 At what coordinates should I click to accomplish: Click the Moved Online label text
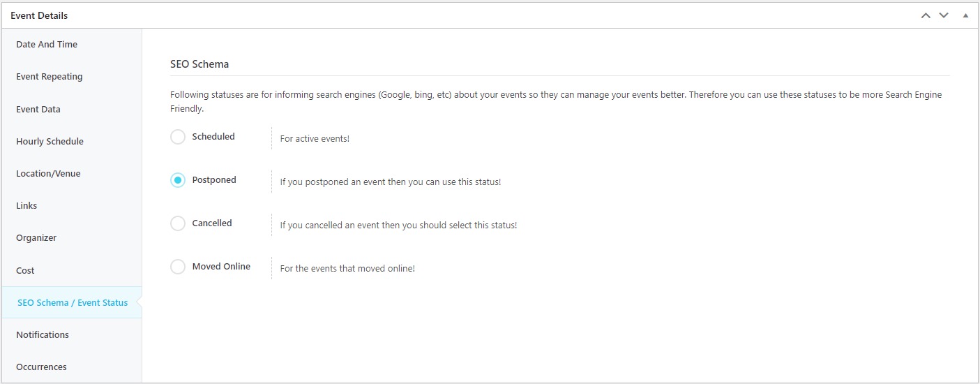(x=221, y=267)
